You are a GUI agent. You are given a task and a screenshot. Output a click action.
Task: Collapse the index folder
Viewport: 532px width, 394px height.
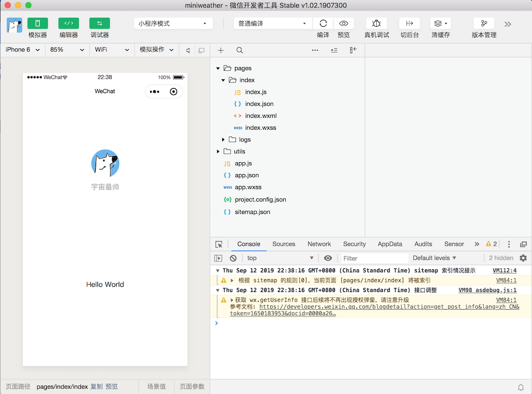(x=223, y=80)
